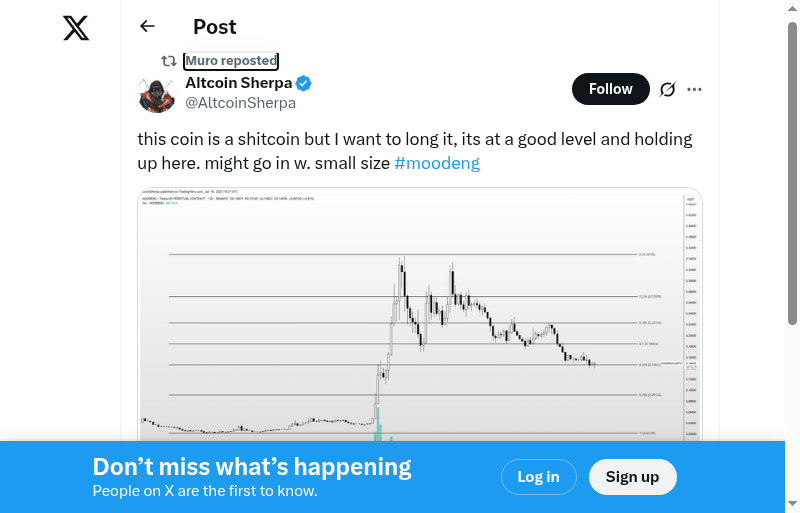
Task: Open Grok actions icon beside Follow
Action: tap(668, 89)
